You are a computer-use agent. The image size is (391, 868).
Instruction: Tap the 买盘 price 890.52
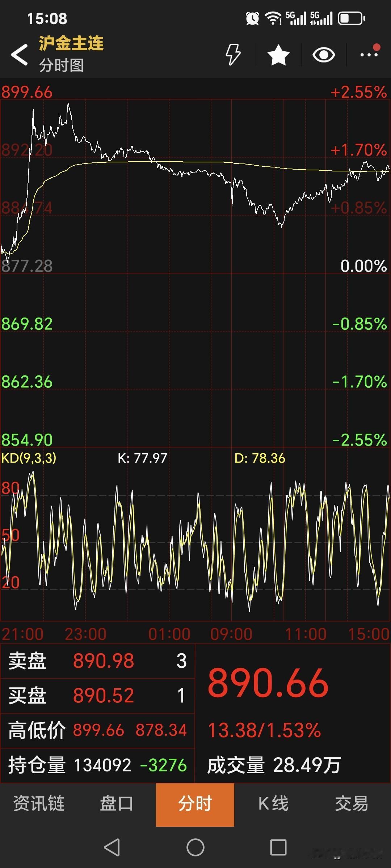104,695
